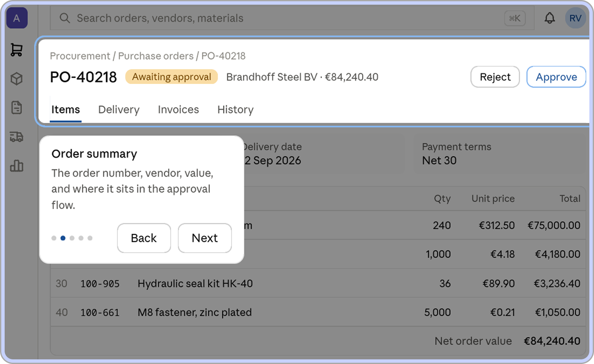Click 'Brandhoff Steel BV · €84,240.40' text

pyautogui.click(x=302, y=77)
